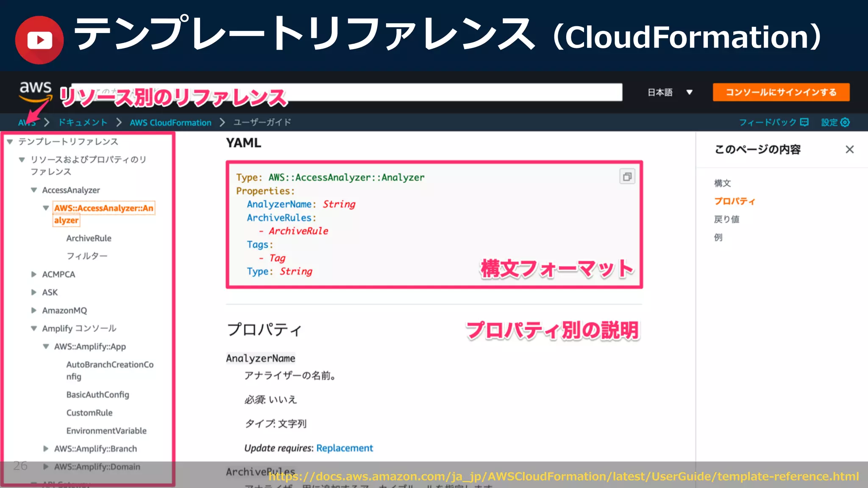Open BasicAuthConfig sidebar item

(x=97, y=394)
